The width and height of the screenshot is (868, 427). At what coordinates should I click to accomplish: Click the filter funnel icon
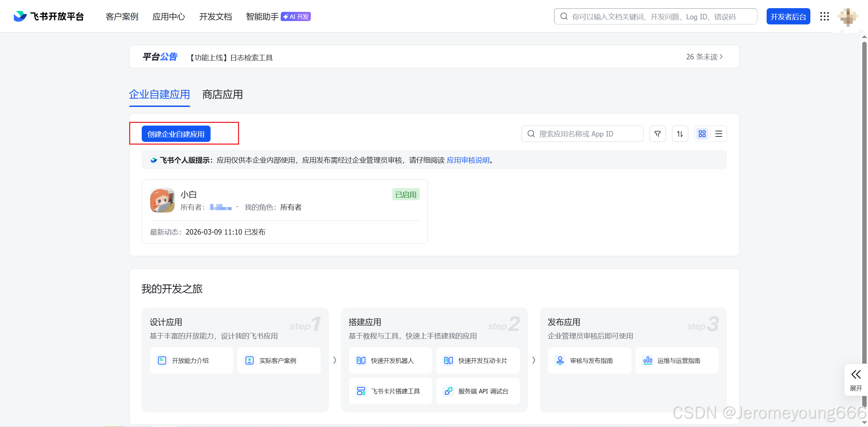pos(657,134)
